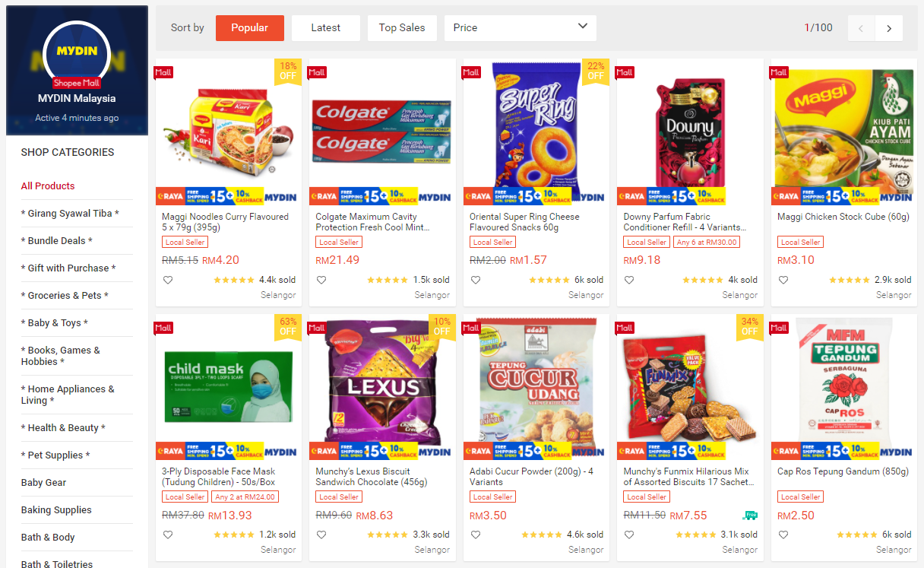Screen dimensions: 924x568
Task: Toggle like on Downy Parfum Fabric Conditioner
Action: click(629, 280)
